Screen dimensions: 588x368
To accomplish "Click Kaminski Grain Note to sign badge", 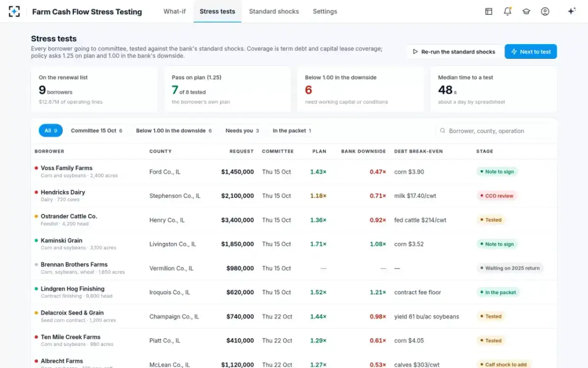I will (497, 244).
